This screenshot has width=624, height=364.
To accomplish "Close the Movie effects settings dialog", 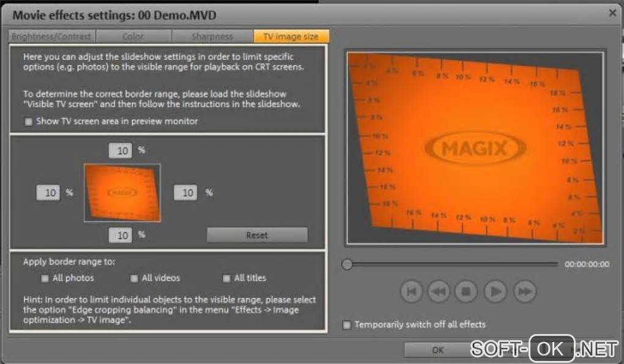I will point(612,13).
